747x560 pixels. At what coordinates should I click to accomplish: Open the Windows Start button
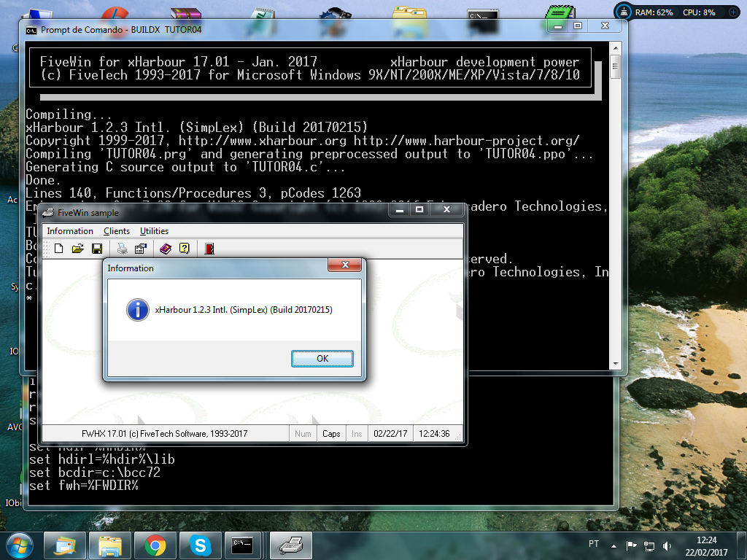(20, 545)
